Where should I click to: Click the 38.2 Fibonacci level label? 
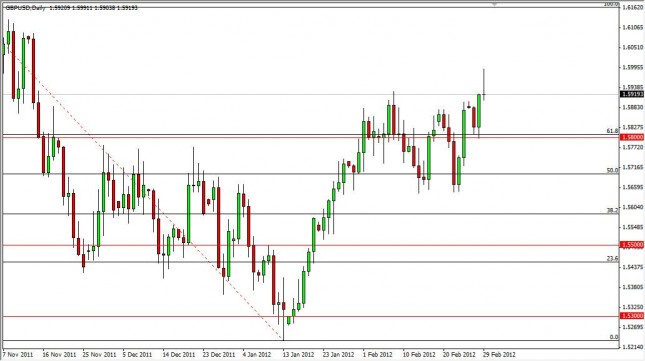click(612, 210)
